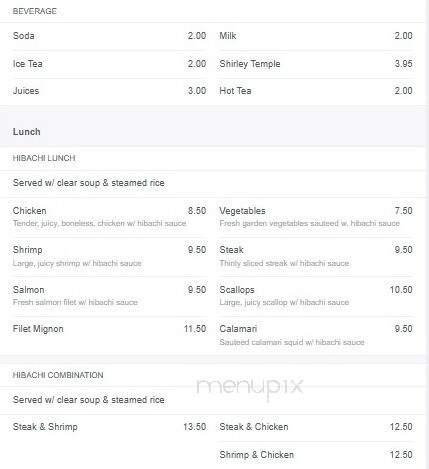The width and height of the screenshot is (429, 469).
Task: Choose the Shrimp & Chicken combination
Action: pyautogui.click(x=316, y=455)
